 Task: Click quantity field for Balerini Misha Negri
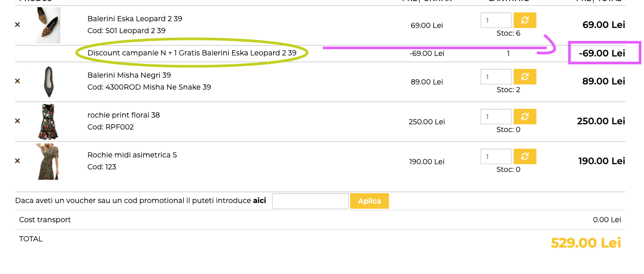pos(496,77)
